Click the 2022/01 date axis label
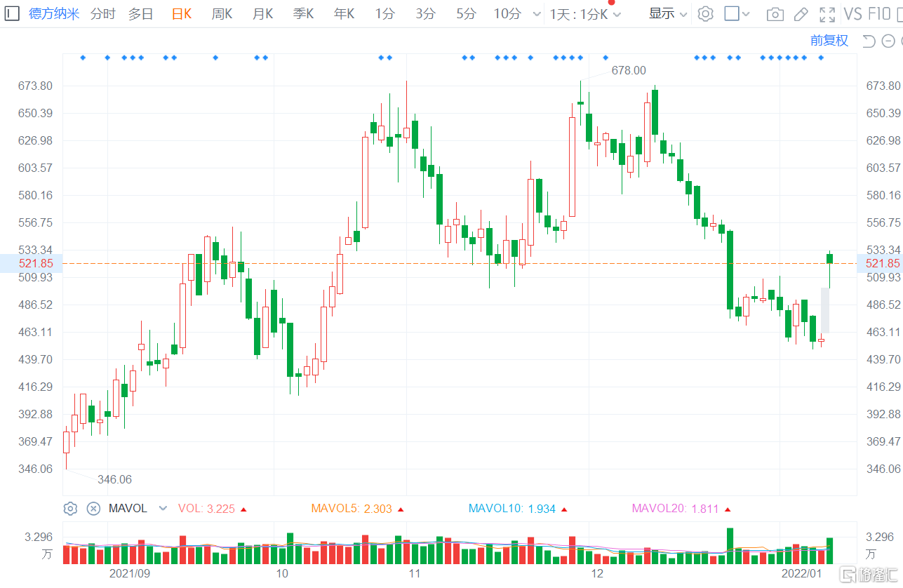The width and height of the screenshot is (903, 588). [802, 573]
